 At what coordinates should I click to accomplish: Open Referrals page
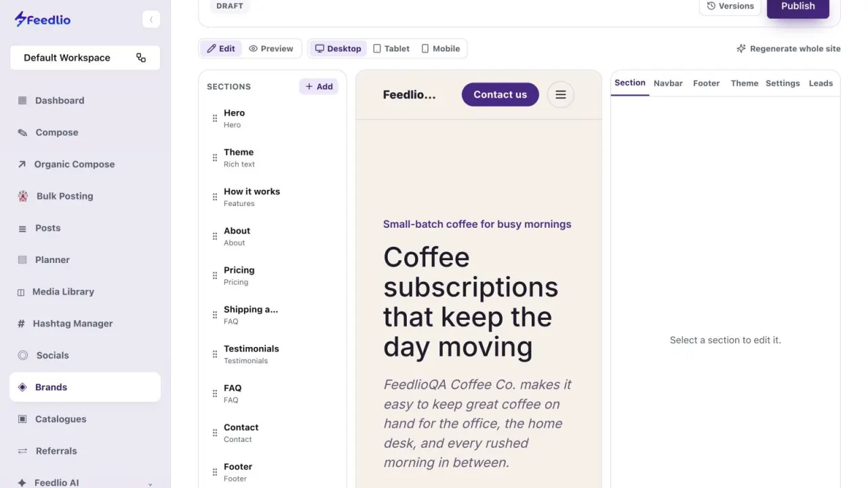point(85,451)
